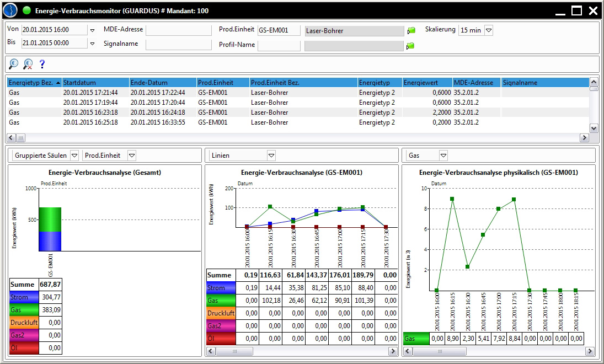The width and height of the screenshot is (604, 364).
Task: Click the GUARDUS application logo in title bar
Action: point(10,10)
